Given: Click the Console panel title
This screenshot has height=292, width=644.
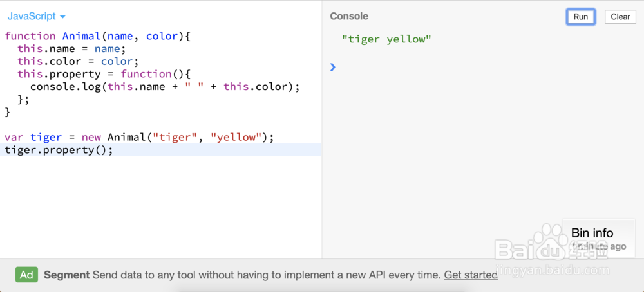Looking at the screenshot, I should coord(349,16).
